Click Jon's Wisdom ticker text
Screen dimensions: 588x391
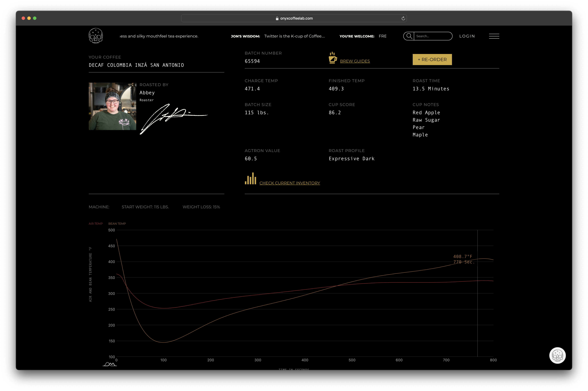pyautogui.click(x=294, y=36)
